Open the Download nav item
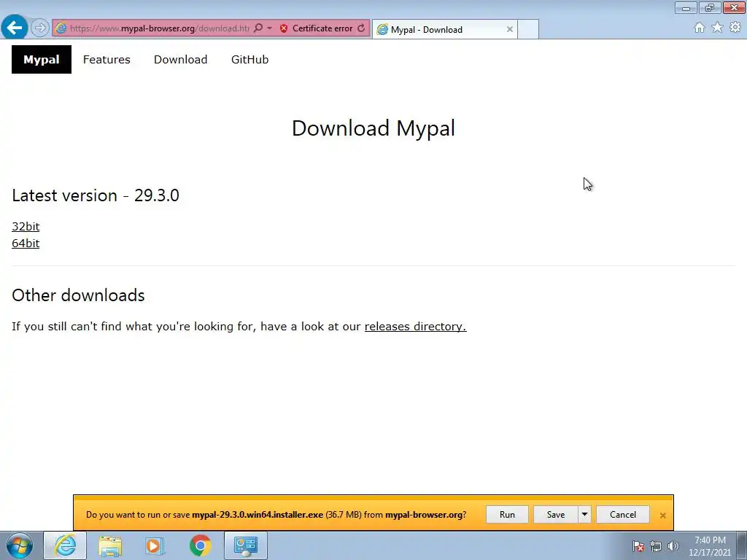The image size is (747, 560). (x=181, y=60)
